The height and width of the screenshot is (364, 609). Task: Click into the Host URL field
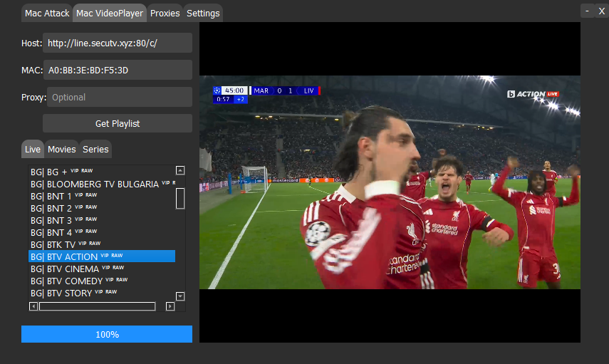click(118, 43)
